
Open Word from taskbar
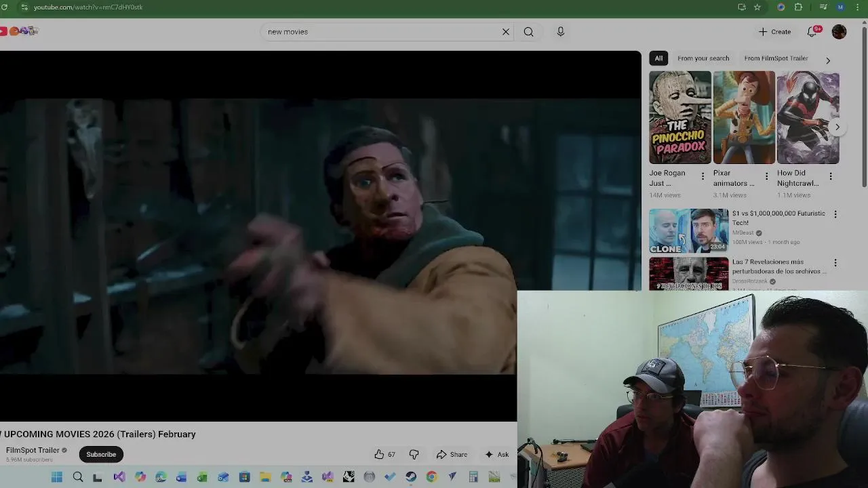tap(181, 477)
